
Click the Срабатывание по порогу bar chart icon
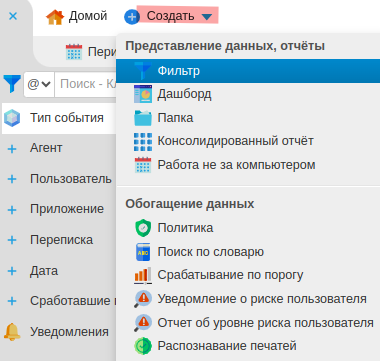tap(143, 275)
